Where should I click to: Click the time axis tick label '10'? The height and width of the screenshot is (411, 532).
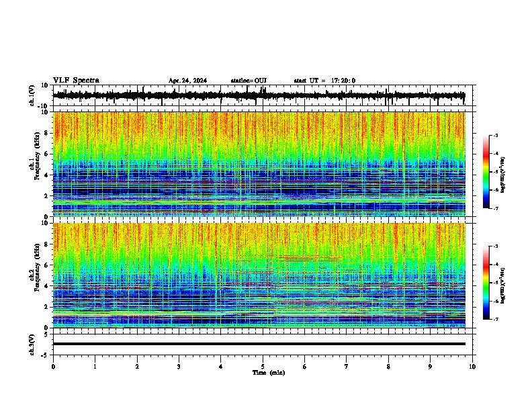[472, 367]
